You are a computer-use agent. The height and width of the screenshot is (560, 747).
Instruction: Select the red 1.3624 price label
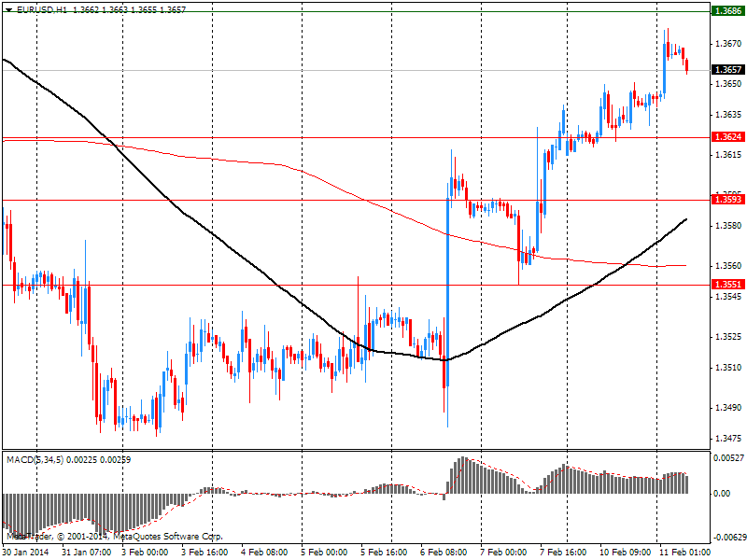(728, 137)
